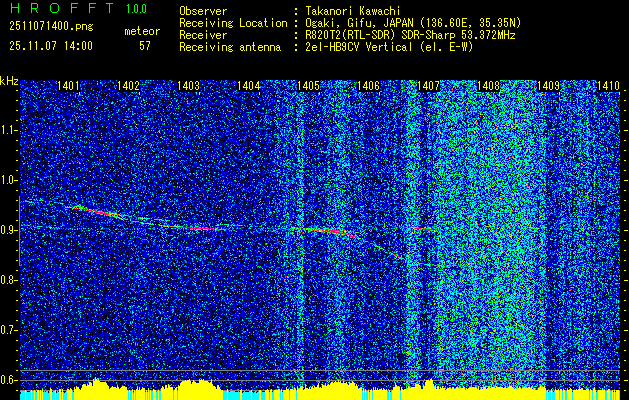Click the 1407 time marker
629x400 pixels.
click(428, 85)
